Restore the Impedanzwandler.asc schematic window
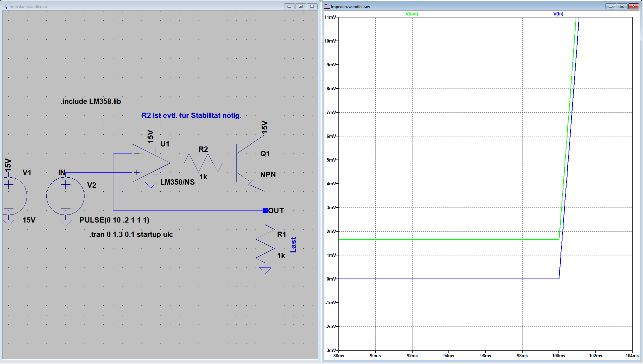Viewport: 643px width, 364px height. 301,6
